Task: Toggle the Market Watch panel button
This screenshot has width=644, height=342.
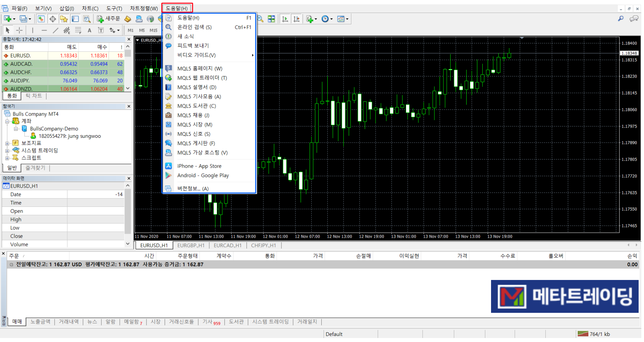Action: pos(41,19)
